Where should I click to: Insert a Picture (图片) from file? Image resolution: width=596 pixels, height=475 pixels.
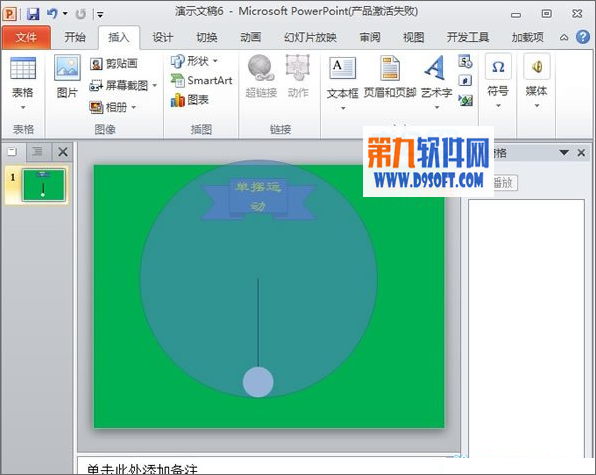point(67,68)
